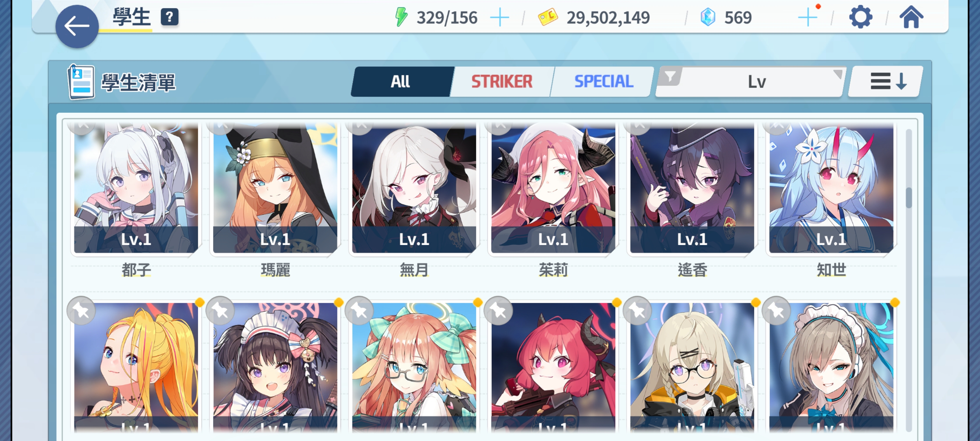
Task: Add gems with the plus icon
Action: (807, 17)
